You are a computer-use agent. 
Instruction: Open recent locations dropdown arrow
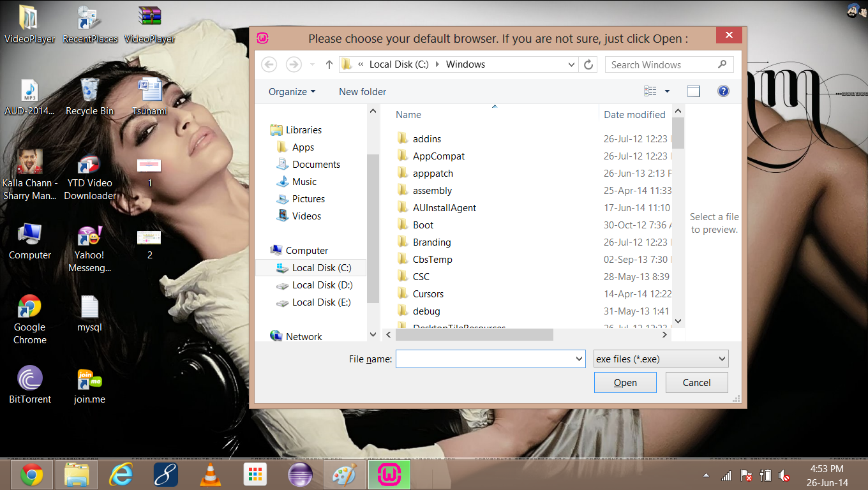coord(312,64)
